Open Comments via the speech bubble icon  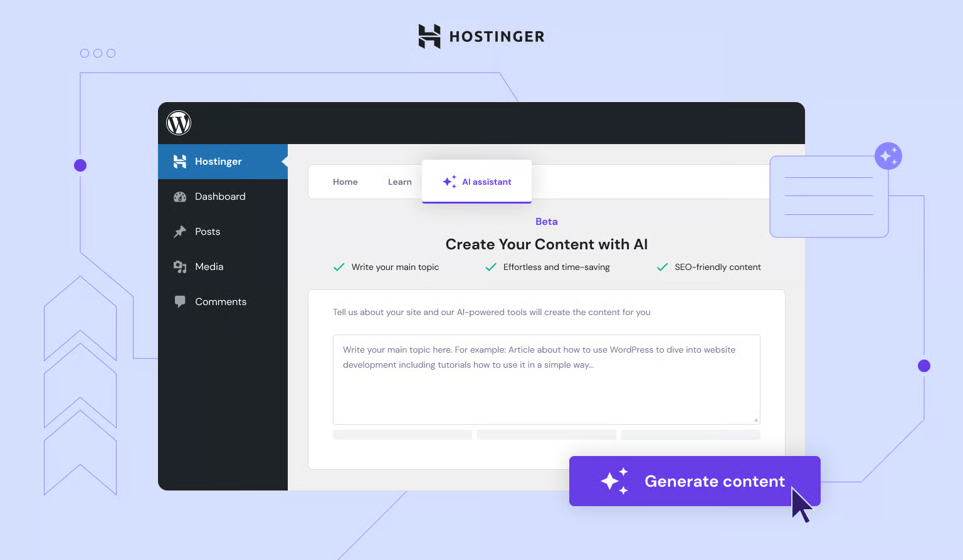tap(179, 301)
